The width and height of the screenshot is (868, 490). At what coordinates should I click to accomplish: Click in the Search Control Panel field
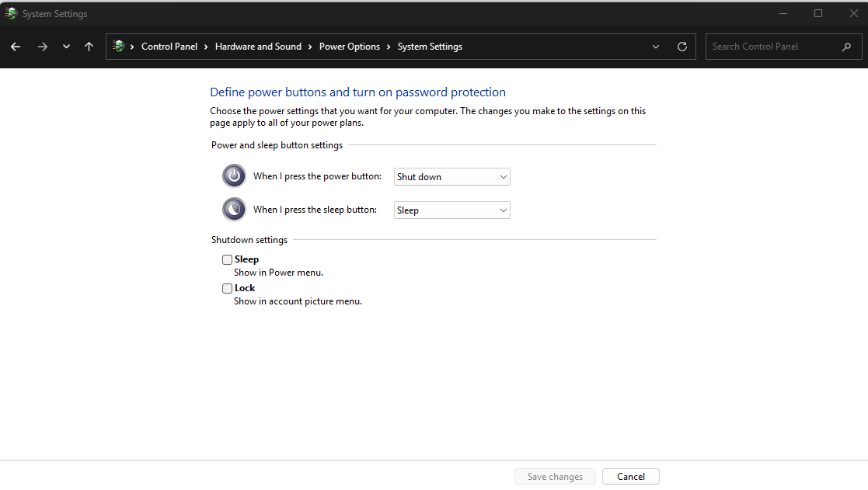point(773,47)
